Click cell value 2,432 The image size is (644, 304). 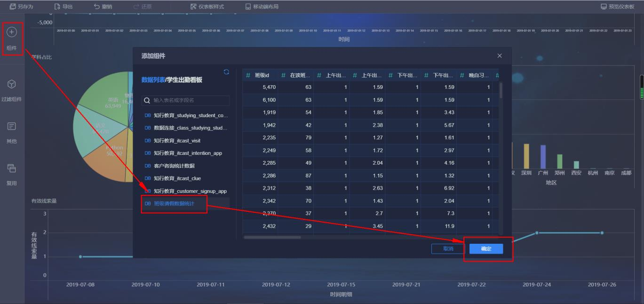(269, 226)
